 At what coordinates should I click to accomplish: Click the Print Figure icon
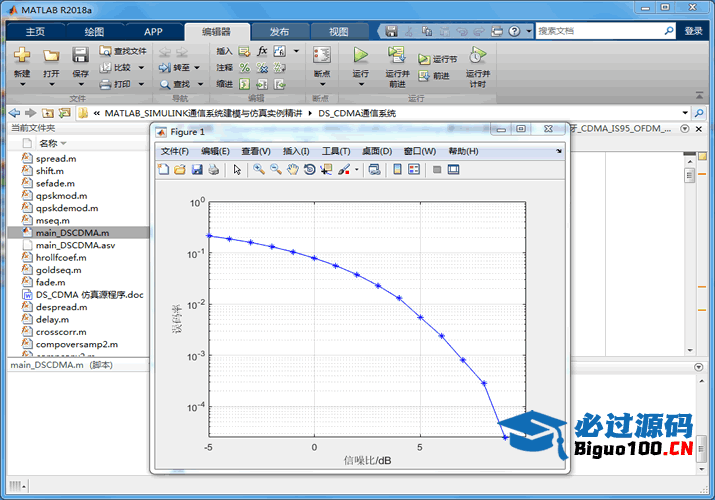[x=214, y=170]
